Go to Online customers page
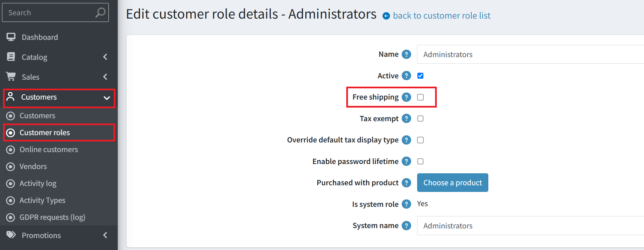 pyautogui.click(x=59, y=149)
